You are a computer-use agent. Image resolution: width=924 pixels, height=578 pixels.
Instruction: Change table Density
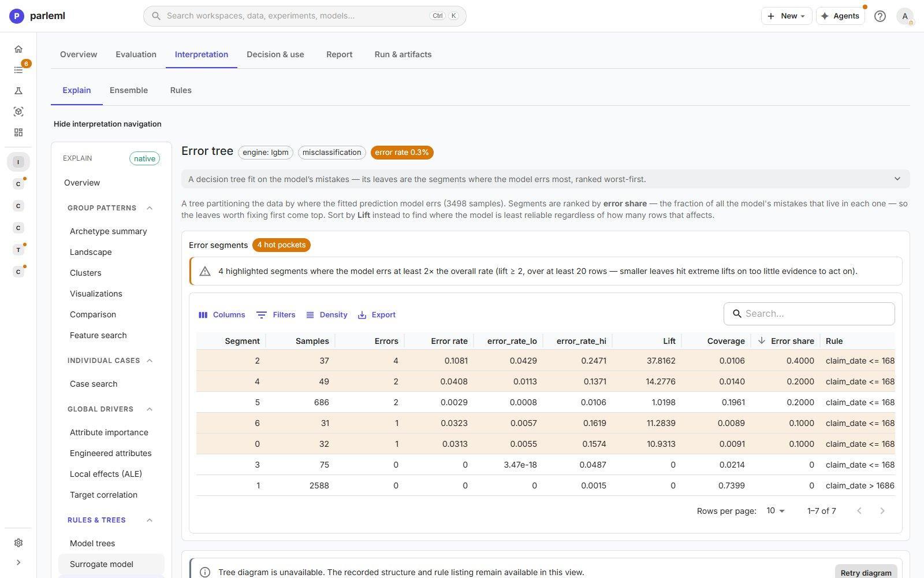327,315
